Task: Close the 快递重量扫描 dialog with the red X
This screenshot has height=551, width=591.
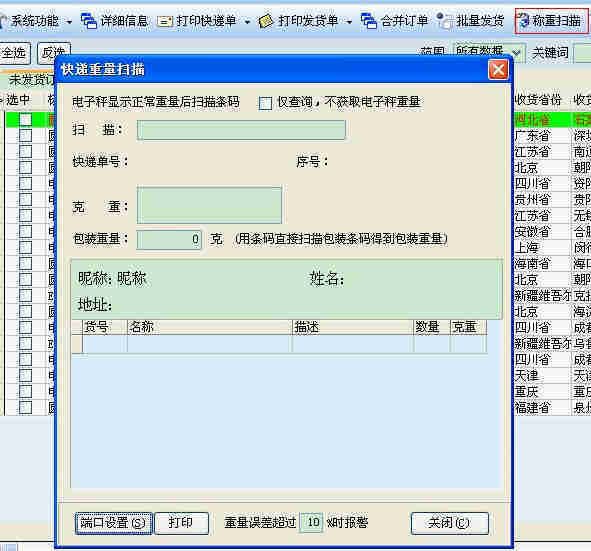Action: coord(498,70)
